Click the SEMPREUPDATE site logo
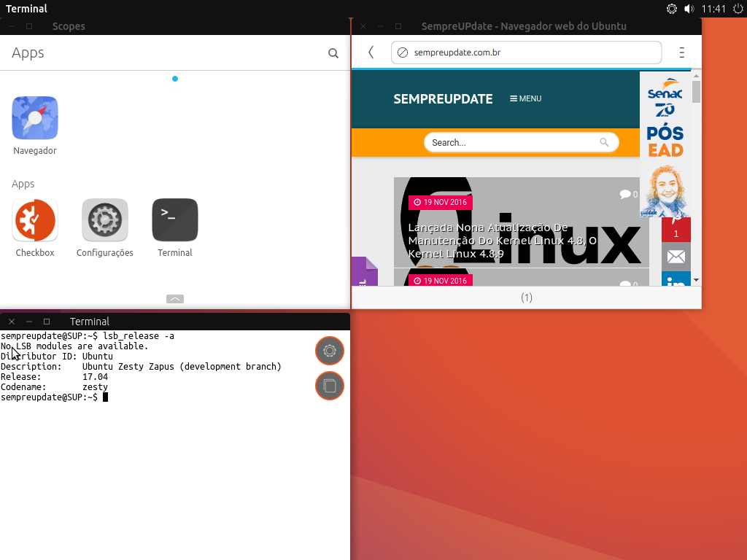The image size is (747, 560). click(x=443, y=99)
